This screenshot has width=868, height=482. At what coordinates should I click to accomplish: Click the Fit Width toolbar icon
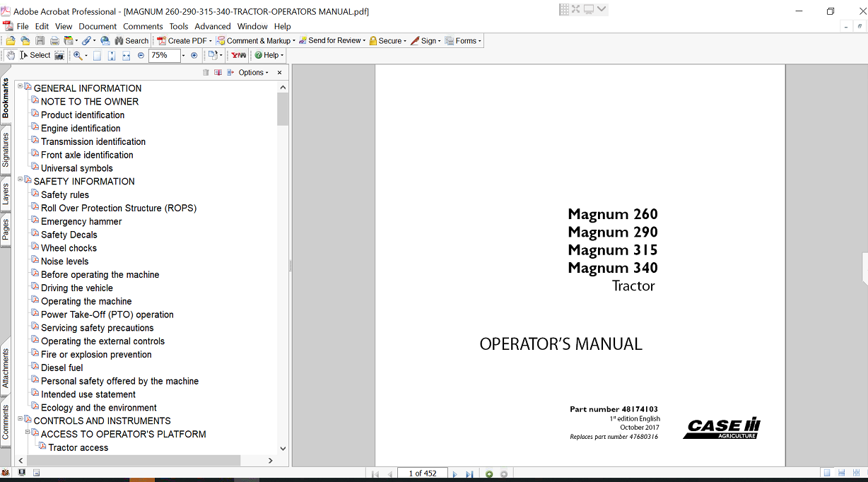(x=126, y=55)
